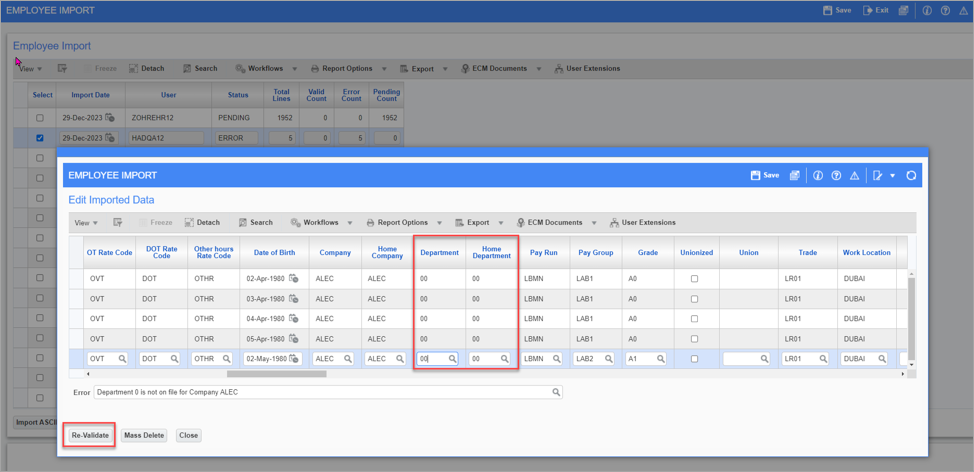Click the query-by-example icon in popup toolbar
Viewport: 974px width, 472px height.
click(x=117, y=222)
